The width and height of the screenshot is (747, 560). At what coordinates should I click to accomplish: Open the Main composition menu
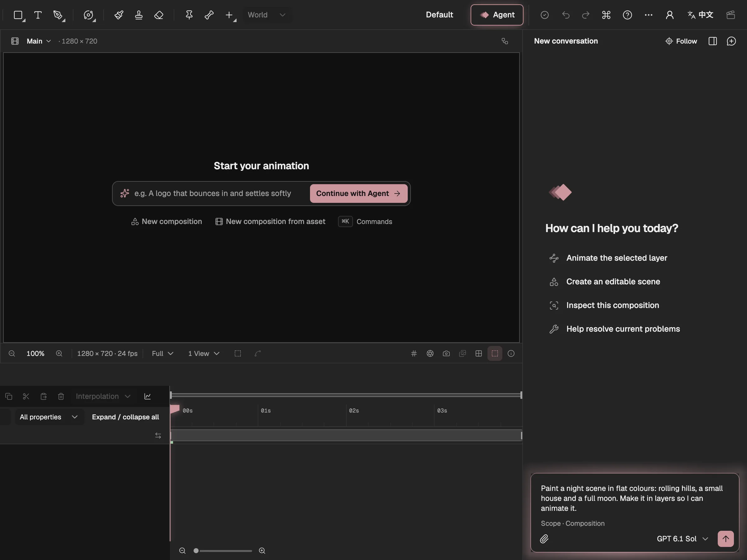[x=39, y=41]
